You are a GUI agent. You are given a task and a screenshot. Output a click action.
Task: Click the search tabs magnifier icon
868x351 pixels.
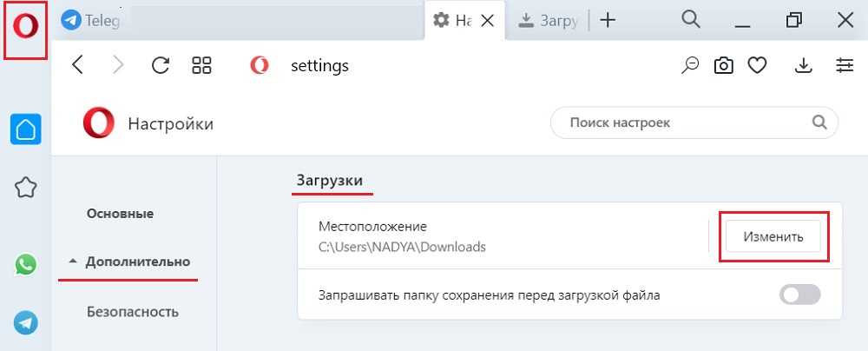691,20
